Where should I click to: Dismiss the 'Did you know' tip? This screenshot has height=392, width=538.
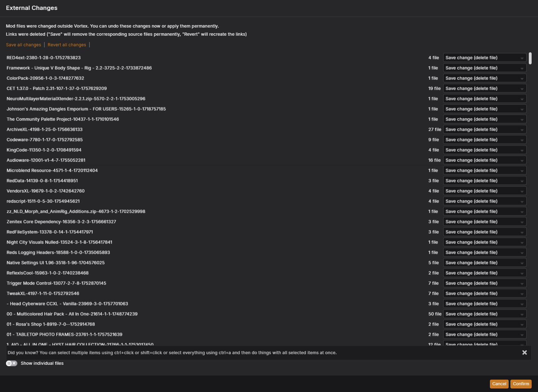coord(525,352)
